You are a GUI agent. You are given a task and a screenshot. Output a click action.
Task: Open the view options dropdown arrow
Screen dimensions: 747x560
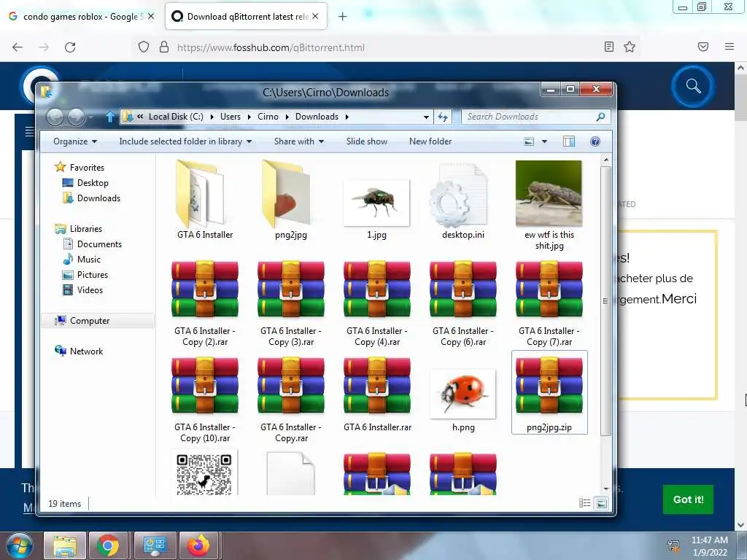544,141
